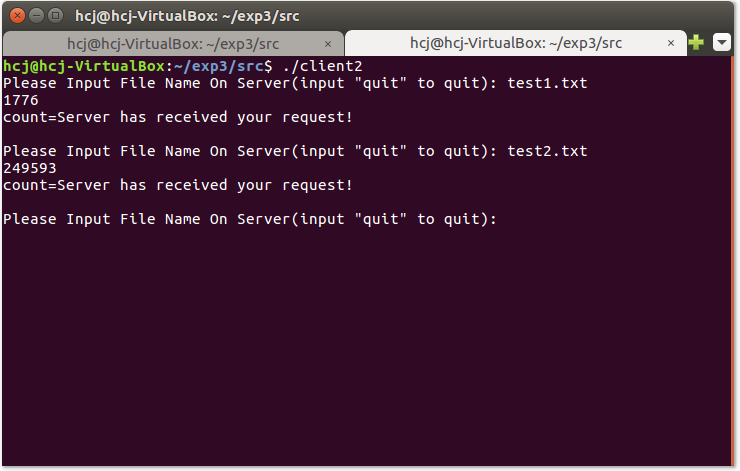Close the terminal window with red button

click(17, 16)
